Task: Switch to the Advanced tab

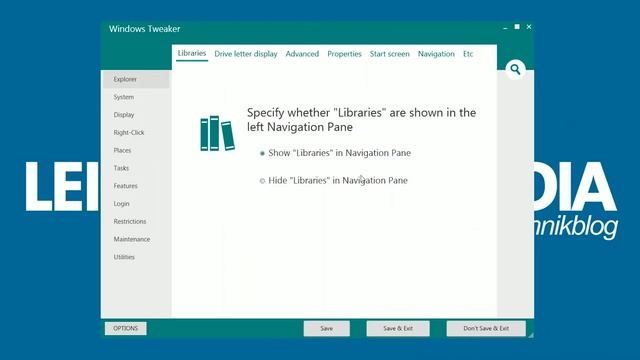Action: pyautogui.click(x=302, y=54)
